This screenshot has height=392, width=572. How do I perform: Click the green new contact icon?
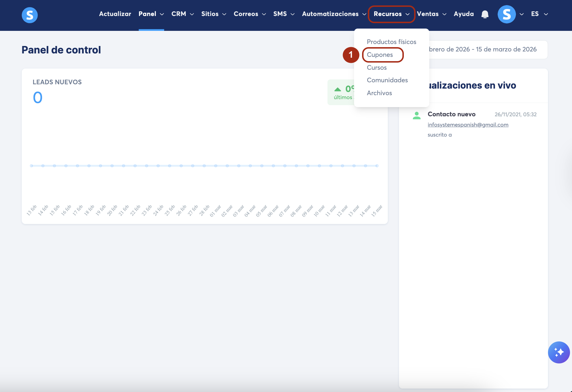click(417, 115)
